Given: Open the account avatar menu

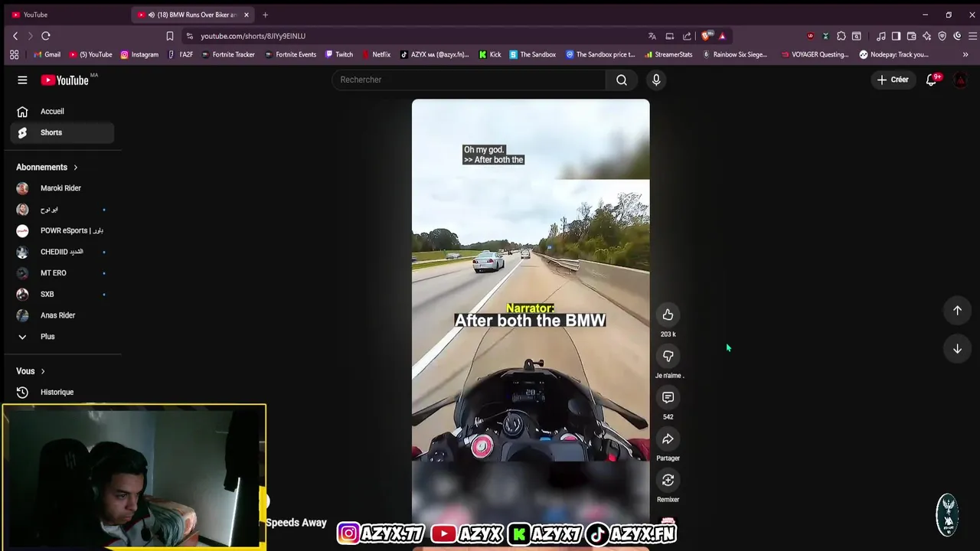Looking at the screenshot, I should coord(960,80).
